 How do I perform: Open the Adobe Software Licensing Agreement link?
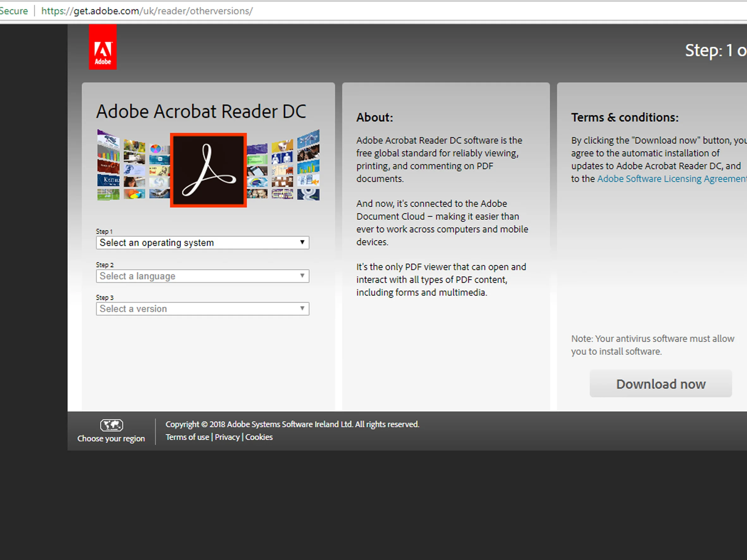672,179
